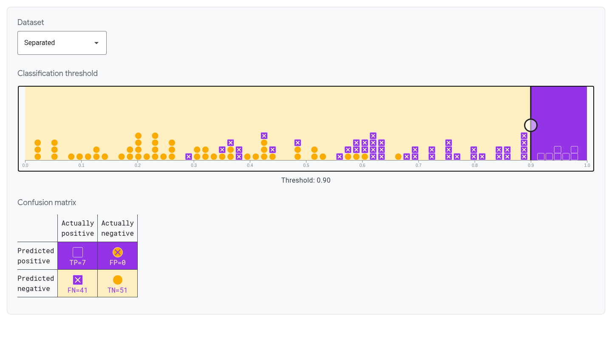Click the 0.3 axis tick label

pyautogui.click(x=194, y=165)
